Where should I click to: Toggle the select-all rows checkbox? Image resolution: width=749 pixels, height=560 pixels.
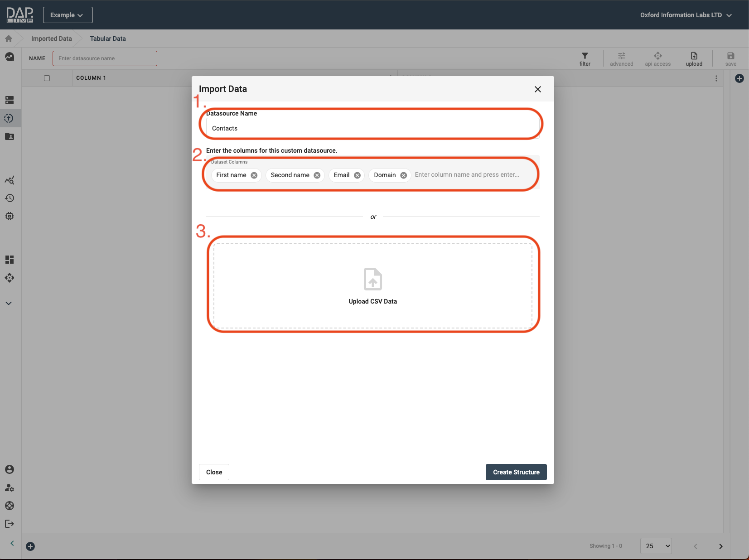tap(47, 78)
